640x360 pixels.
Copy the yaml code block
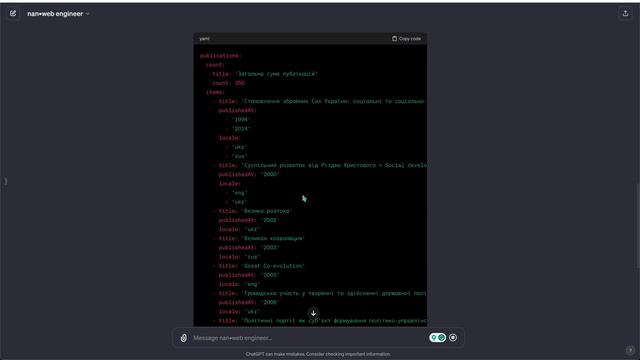click(406, 39)
